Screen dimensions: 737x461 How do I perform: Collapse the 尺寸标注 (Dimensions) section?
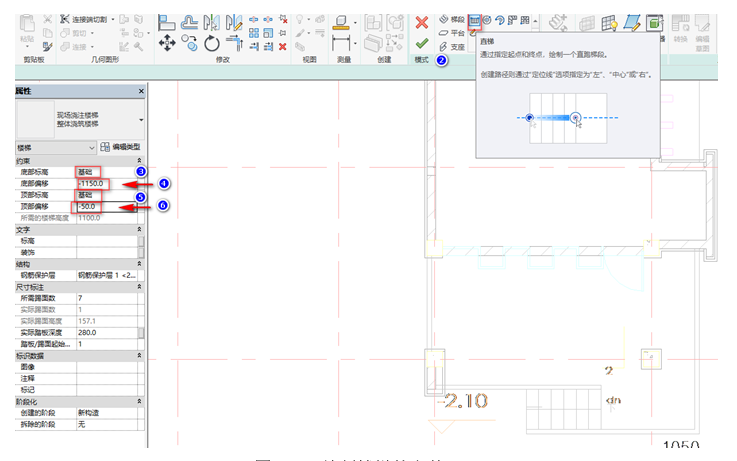tap(140, 286)
